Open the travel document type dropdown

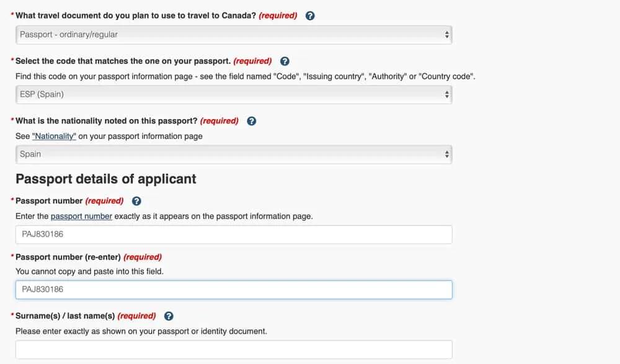(x=234, y=35)
